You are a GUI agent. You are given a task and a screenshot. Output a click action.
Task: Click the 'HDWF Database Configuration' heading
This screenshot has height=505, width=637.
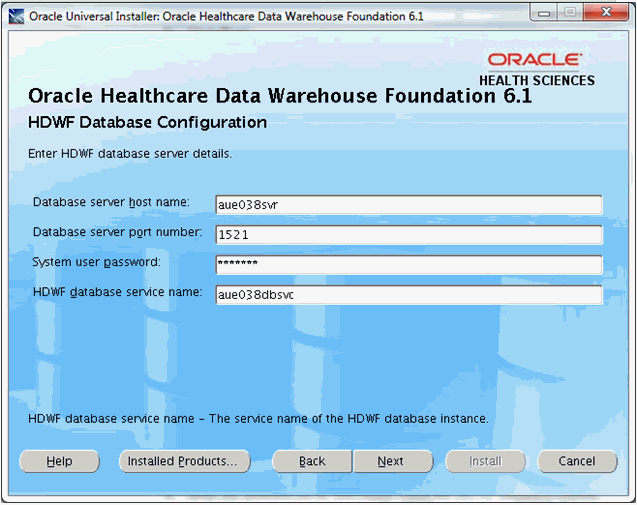147,122
